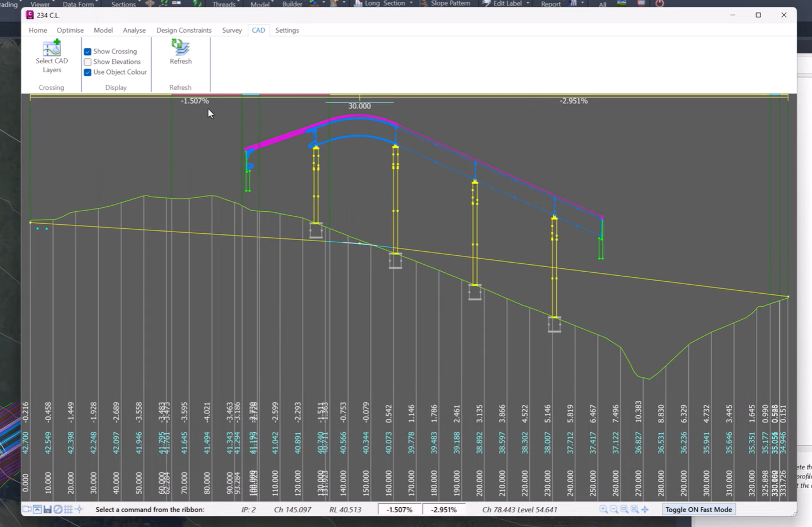
Task: Click the pan arrows icon
Action: click(645, 509)
